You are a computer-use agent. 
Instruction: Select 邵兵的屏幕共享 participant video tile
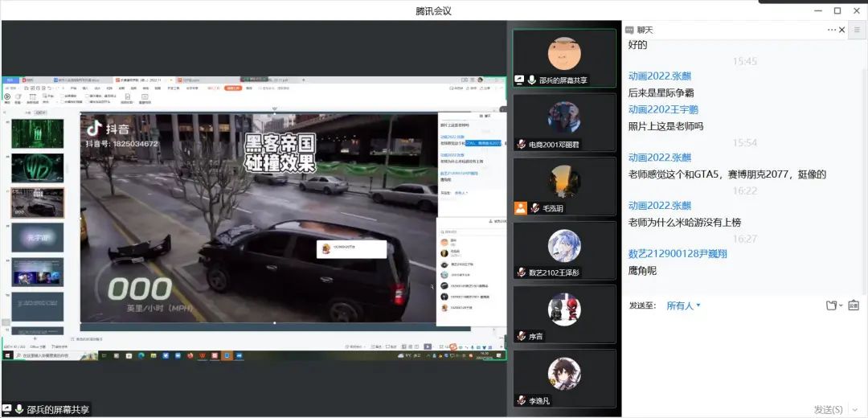click(x=564, y=58)
